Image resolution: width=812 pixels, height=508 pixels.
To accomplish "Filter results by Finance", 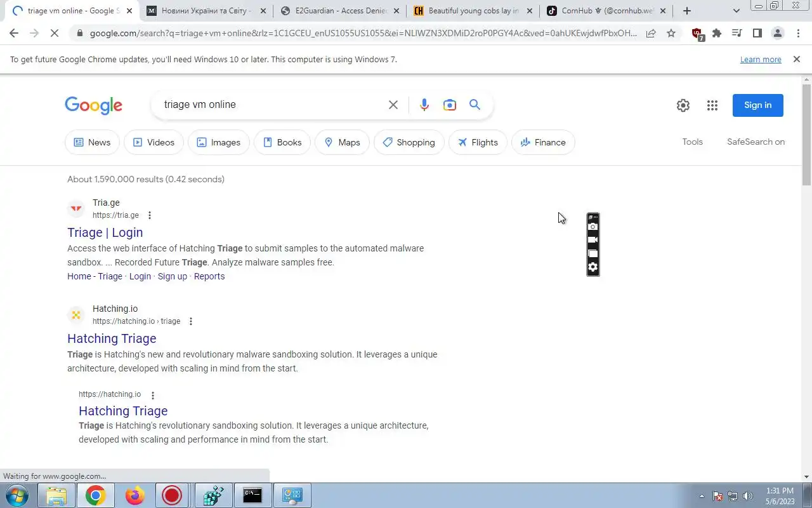I will click(543, 142).
